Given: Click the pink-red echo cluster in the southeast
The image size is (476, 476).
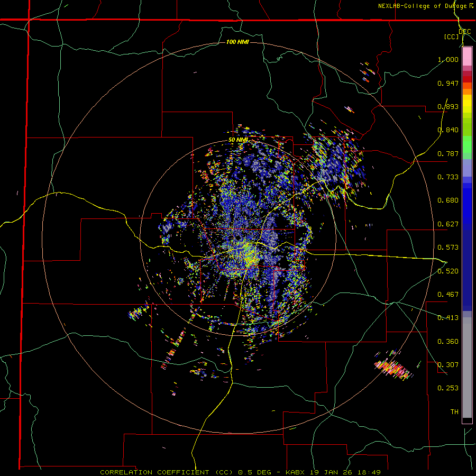Looking at the screenshot, I should 393,369.
